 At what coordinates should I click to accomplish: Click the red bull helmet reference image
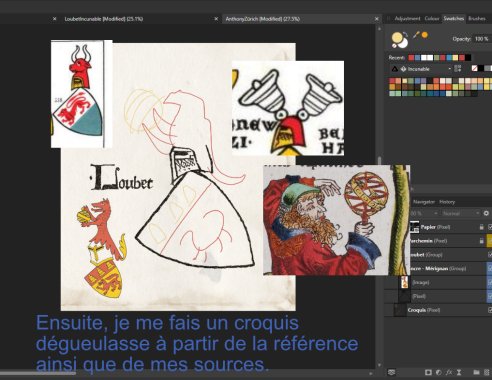pos(82,94)
